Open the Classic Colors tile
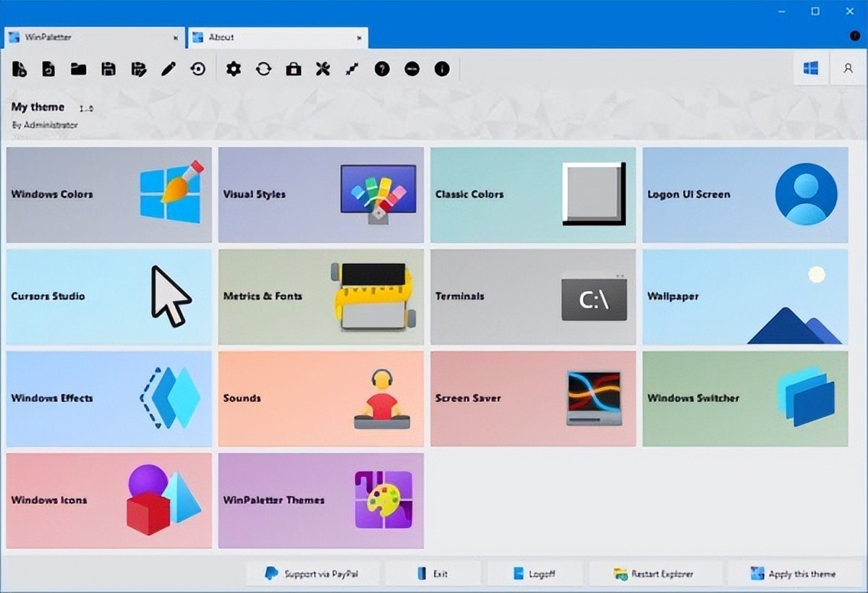 click(x=533, y=195)
